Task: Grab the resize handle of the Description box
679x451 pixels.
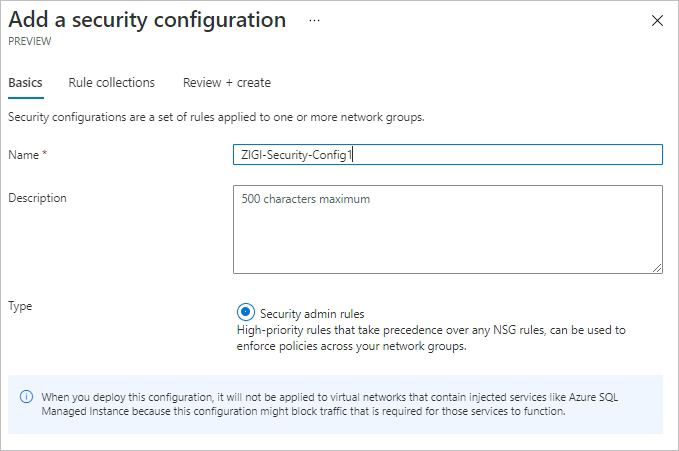Action: [657, 268]
